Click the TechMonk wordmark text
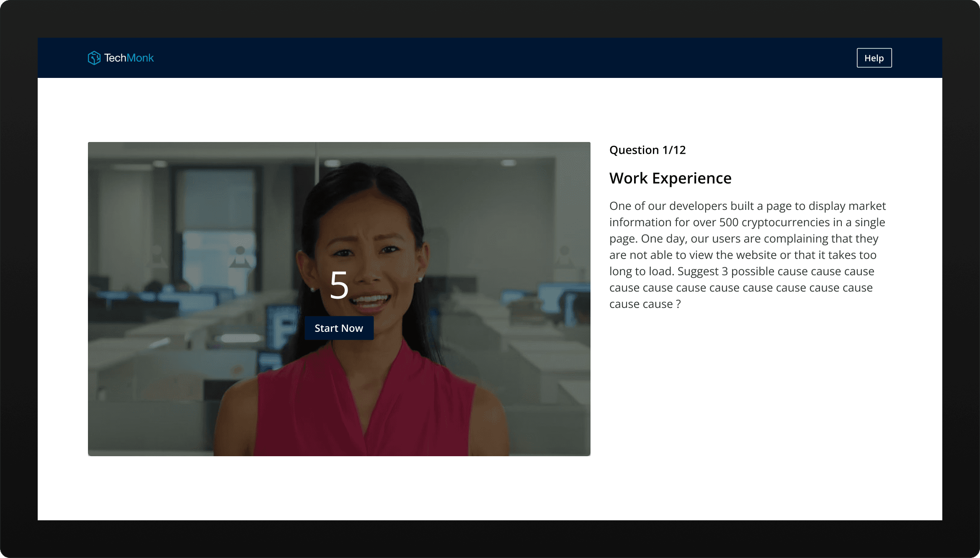980x558 pixels. (129, 58)
